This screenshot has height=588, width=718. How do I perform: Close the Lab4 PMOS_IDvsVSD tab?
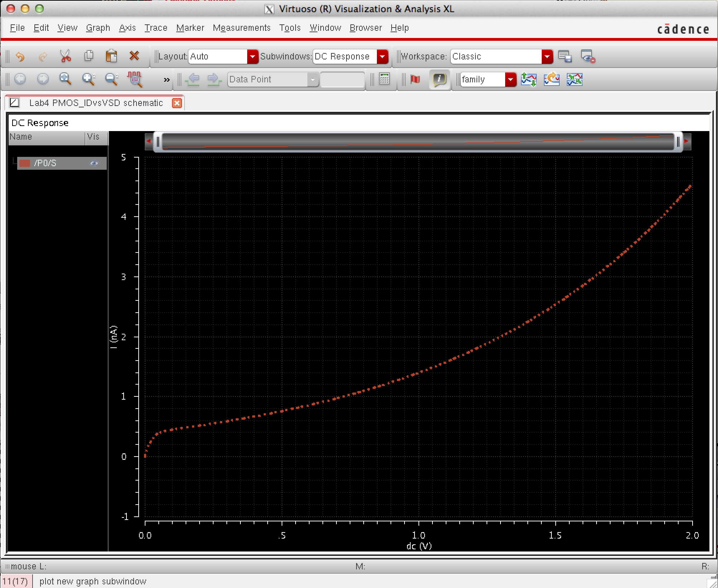point(177,103)
